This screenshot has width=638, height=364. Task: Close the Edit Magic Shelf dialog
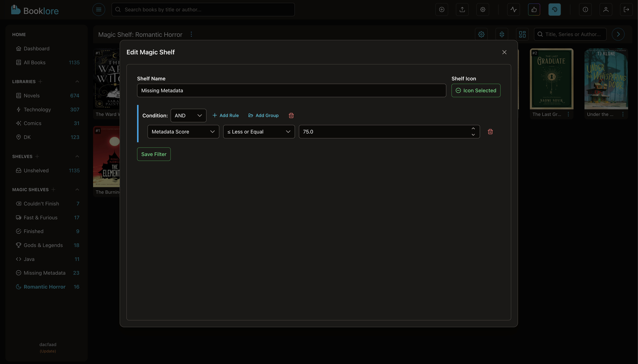pyautogui.click(x=504, y=52)
